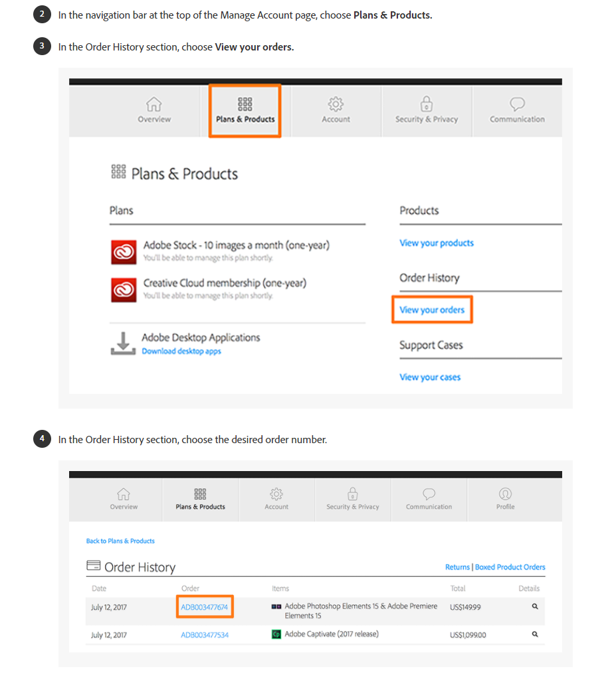Go Back to Plans & Products
Viewport: 616px width, 681px height.
(x=120, y=541)
